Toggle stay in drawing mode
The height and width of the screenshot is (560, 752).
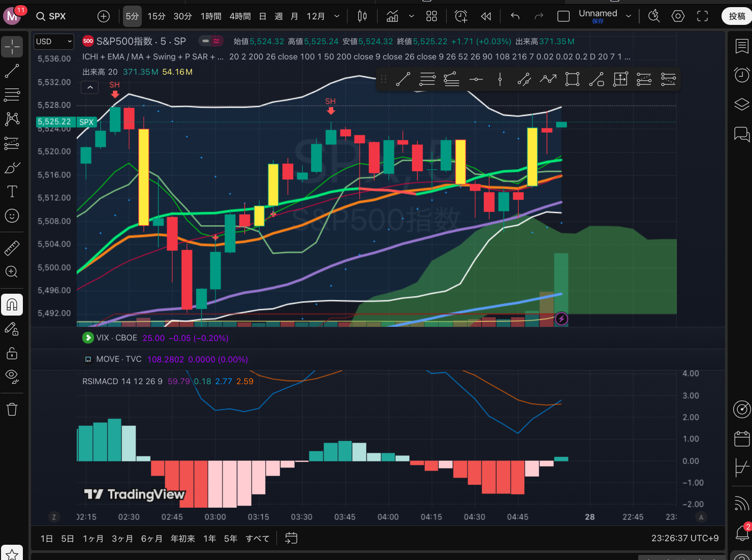coord(12,329)
